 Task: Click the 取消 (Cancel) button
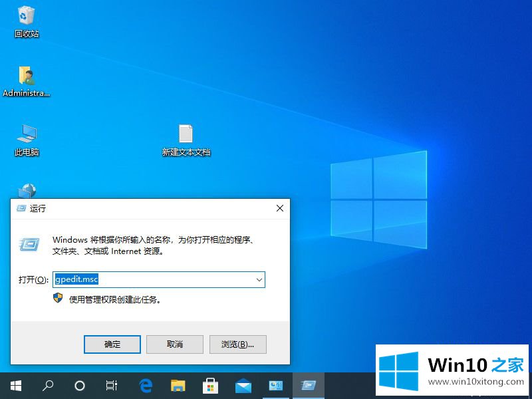coord(175,344)
